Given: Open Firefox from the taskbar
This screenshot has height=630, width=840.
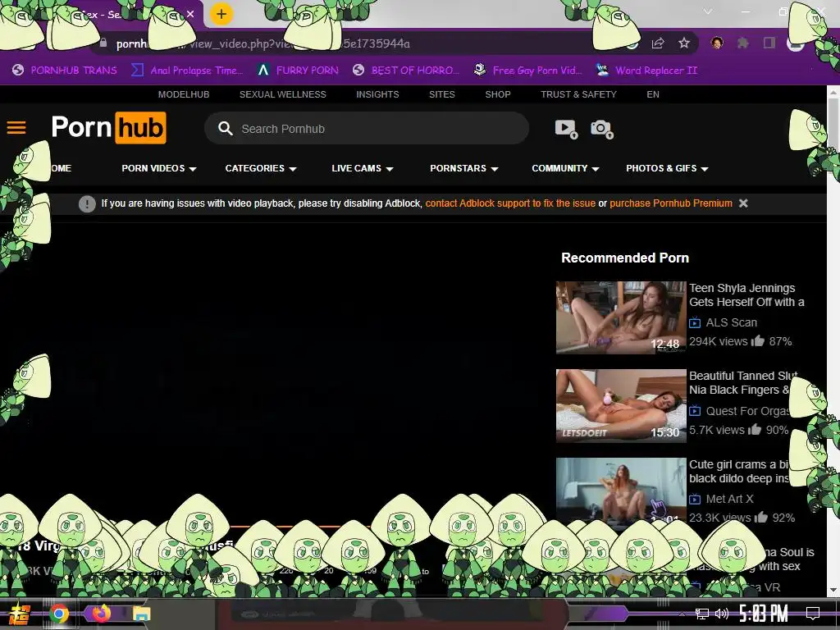Looking at the screenshot, I should [101, 614].
